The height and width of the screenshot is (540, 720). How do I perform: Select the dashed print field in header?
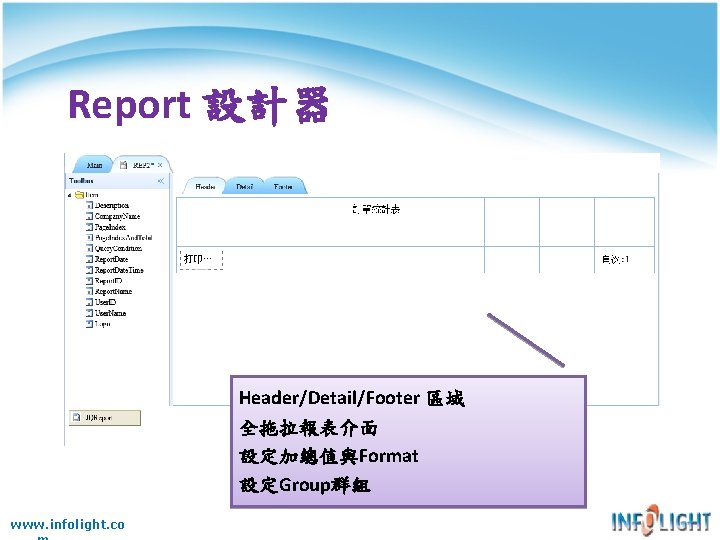[x=201, y=259]
